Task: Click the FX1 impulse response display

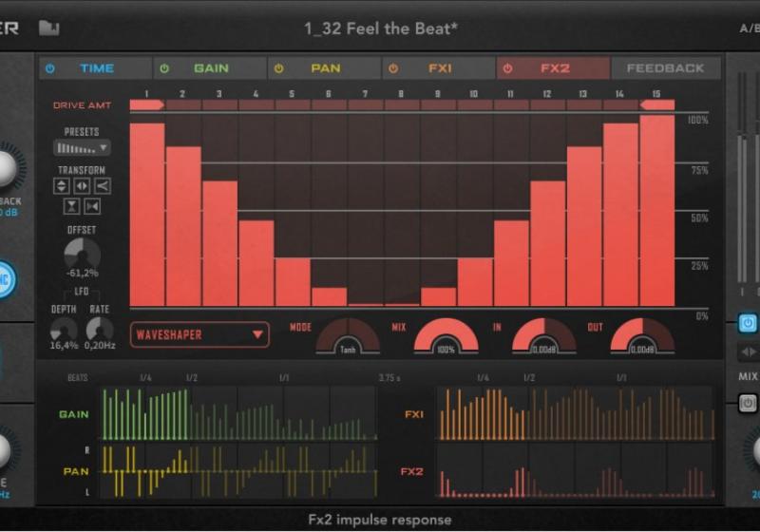Action: click(575, 413)
